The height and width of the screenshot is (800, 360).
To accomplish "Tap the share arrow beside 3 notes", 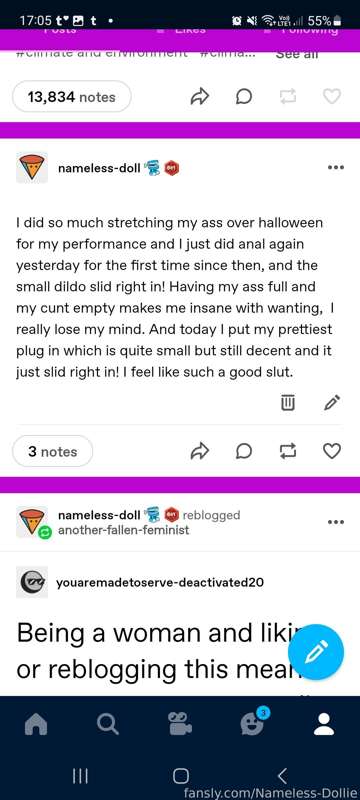I will (200, 451).
